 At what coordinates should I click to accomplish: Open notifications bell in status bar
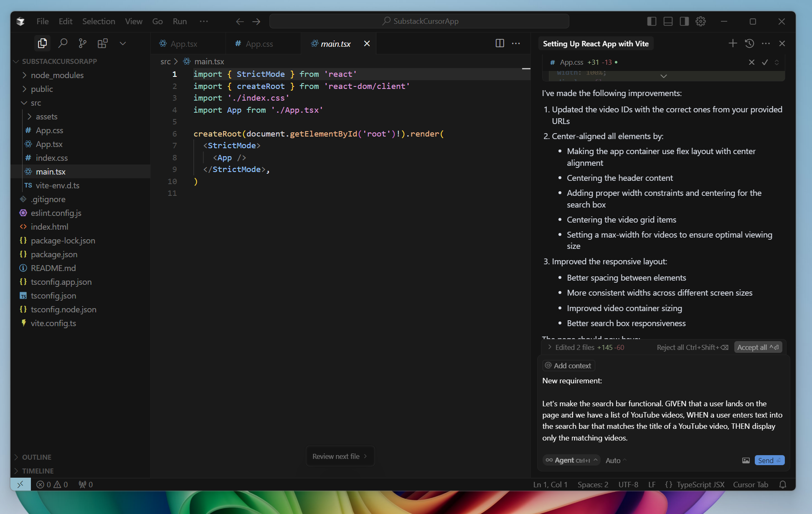(x=783, y=484)
